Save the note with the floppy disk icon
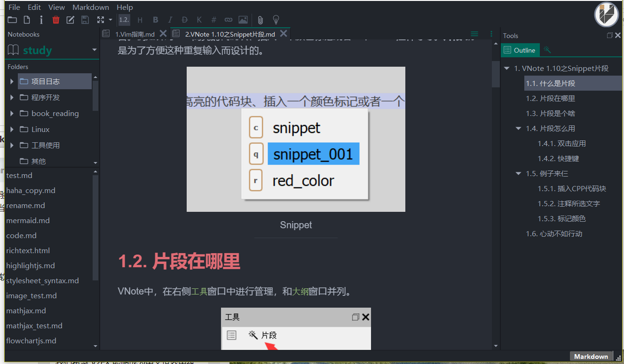The image size is (624, 364). click(x=85, y=20)
